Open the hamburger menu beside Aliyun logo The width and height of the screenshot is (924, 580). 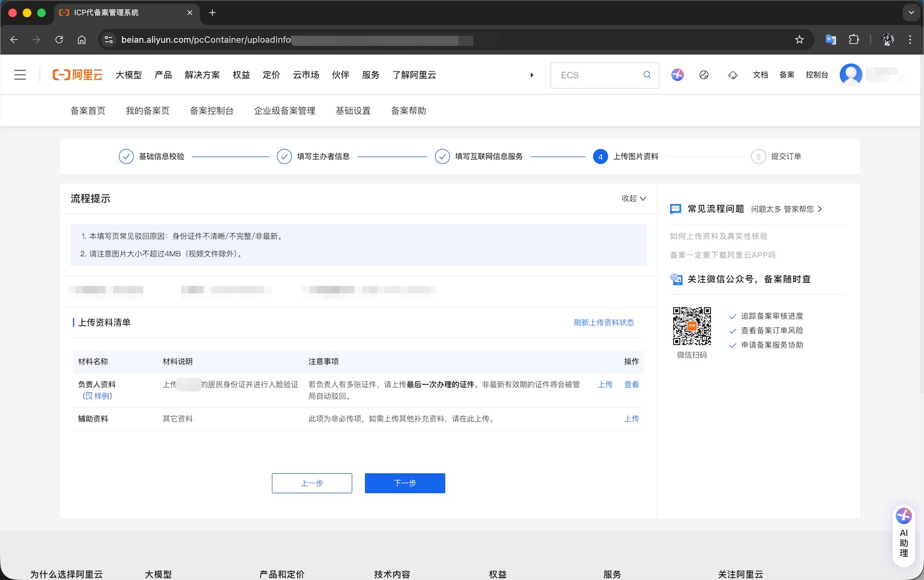(x=20, y=75)
